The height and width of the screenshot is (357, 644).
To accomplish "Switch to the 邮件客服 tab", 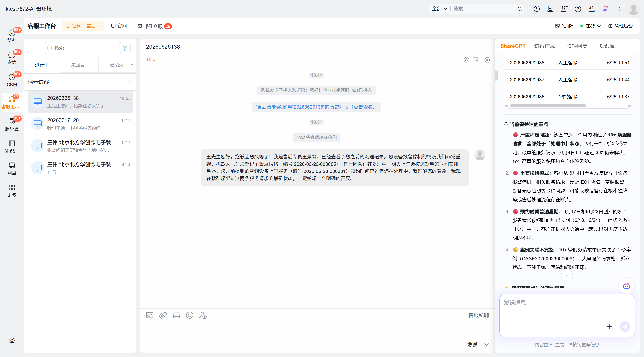I will pyautogui.click(x=154, y=26).
